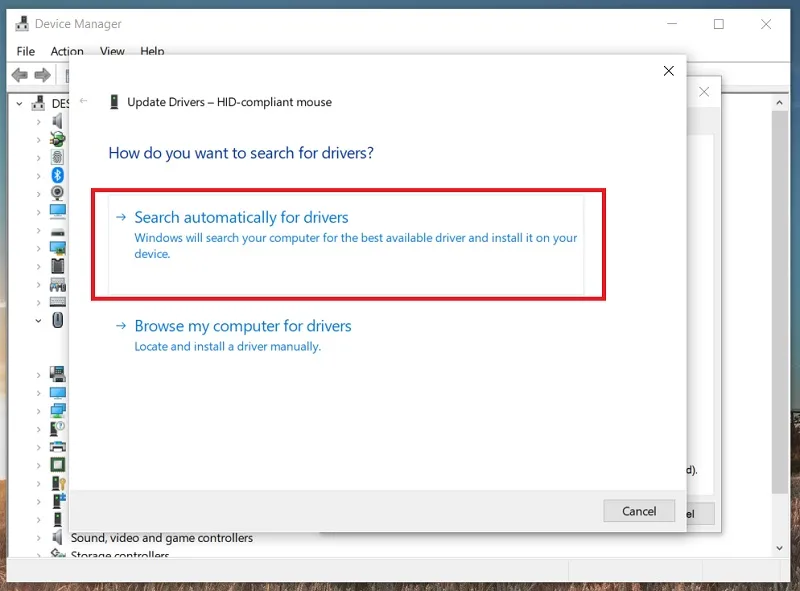This screenshot has height=591, width=800.
Task: Select the 'Storage controllers' row
Action: [x=120, y=553]
